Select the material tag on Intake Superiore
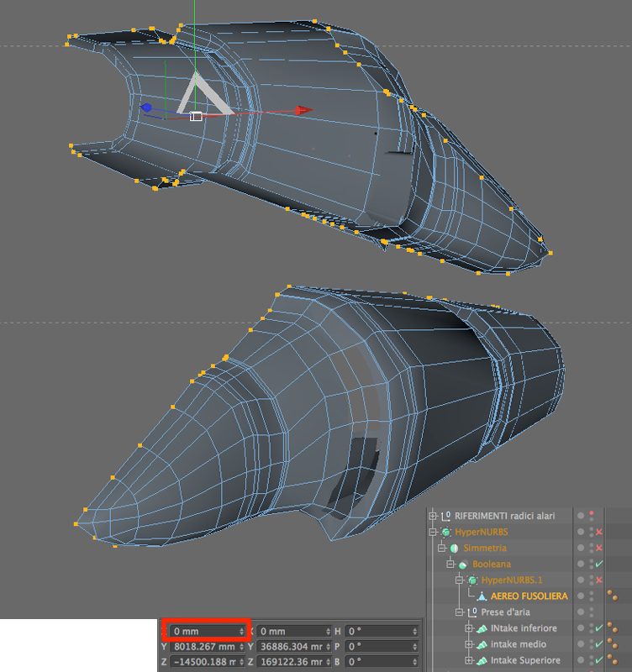Screen dimensions: 632x672 [x=613, y=660]
